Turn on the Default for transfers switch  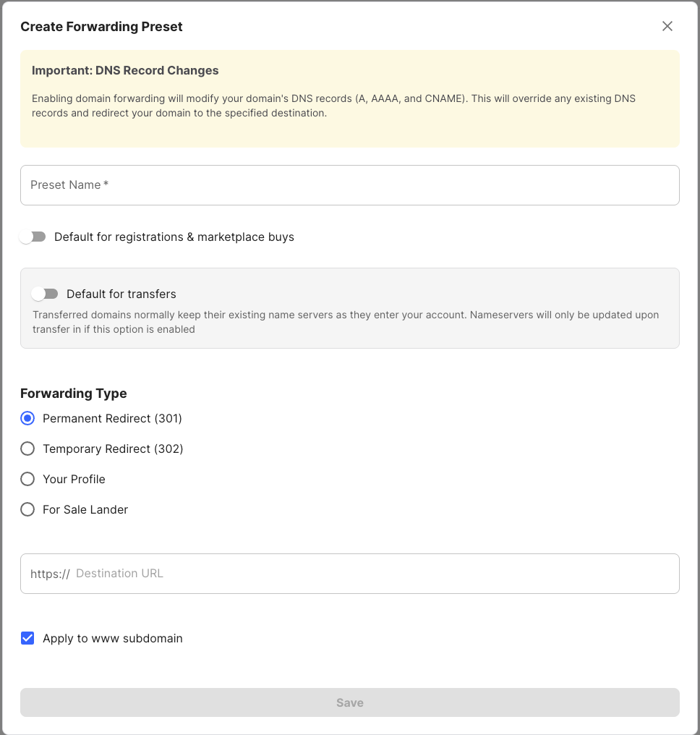coord(45,294)
